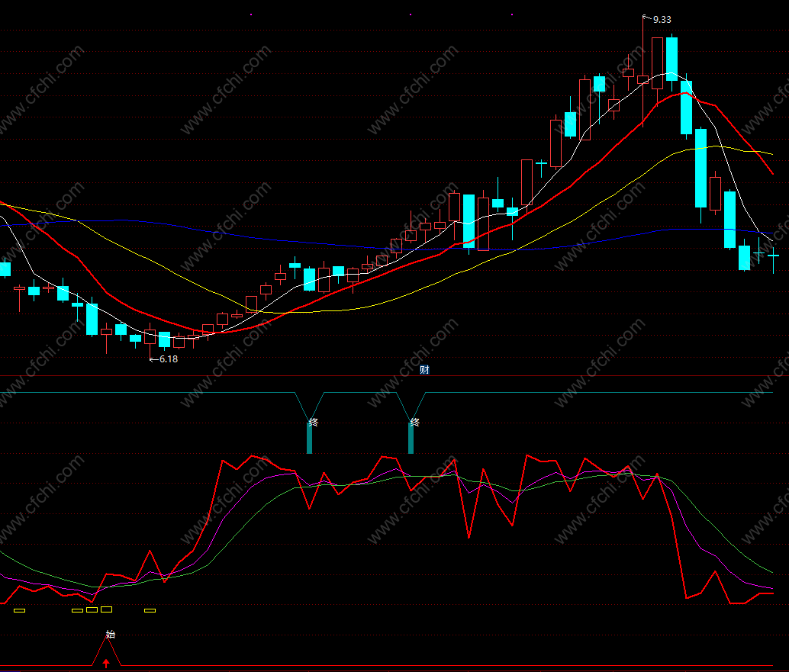The height and width of the screenshot is (672, 789).
Task: Click the leftmost teal signal bar
Action: (310, 438)
